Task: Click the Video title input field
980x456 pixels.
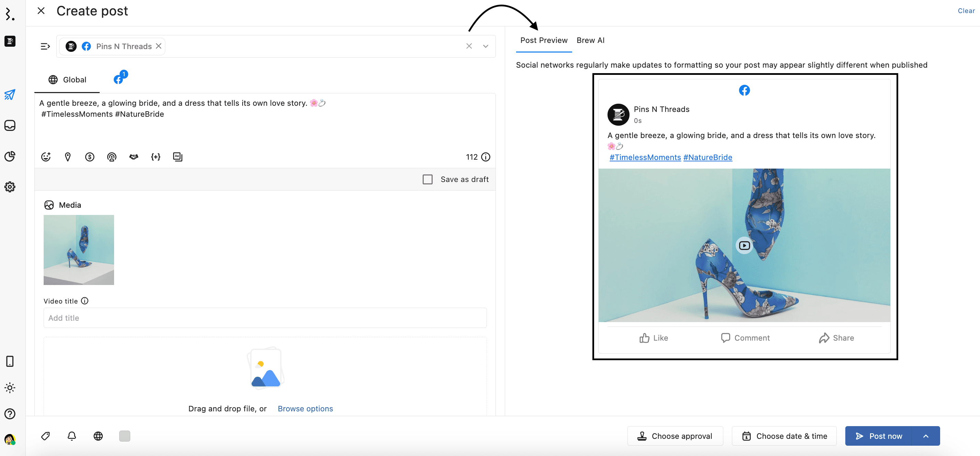Action: (265, 318)
